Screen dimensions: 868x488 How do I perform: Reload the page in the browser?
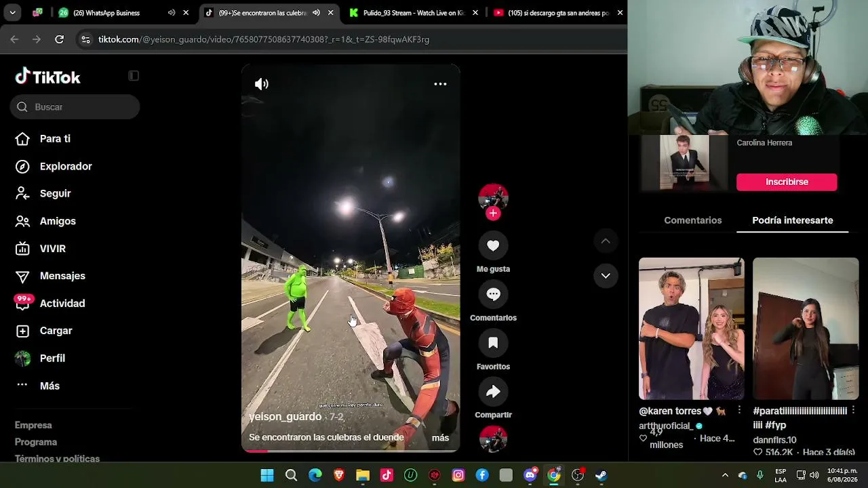tap(59, 39)
